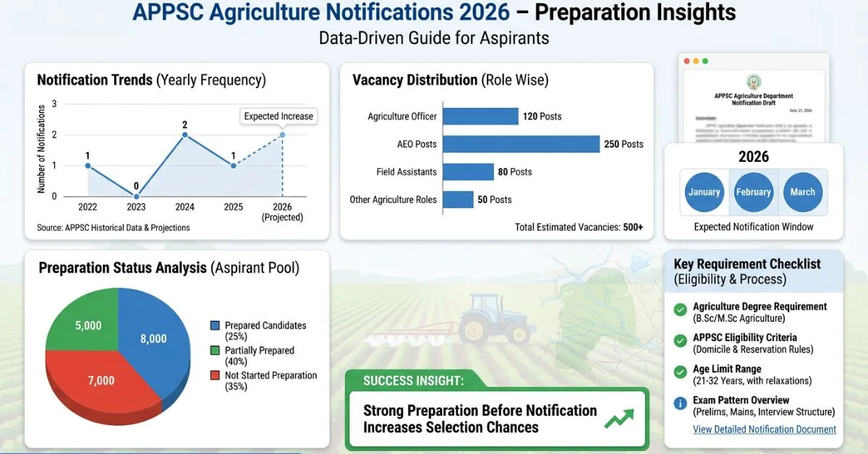Click the red Not Started Preparation legend swatch
This screenshot has width=868, height=454.
tap(214, 376)
